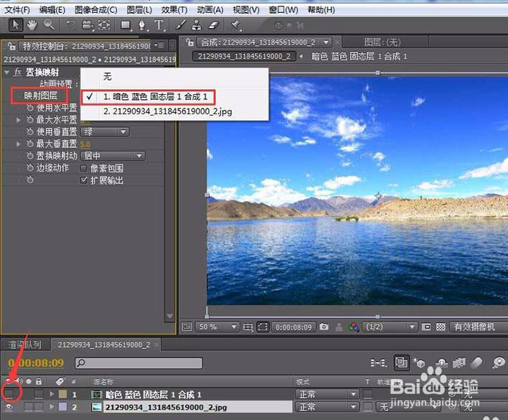
Task: Take a snapshot with the camera icon
Action: coord(324,327)
